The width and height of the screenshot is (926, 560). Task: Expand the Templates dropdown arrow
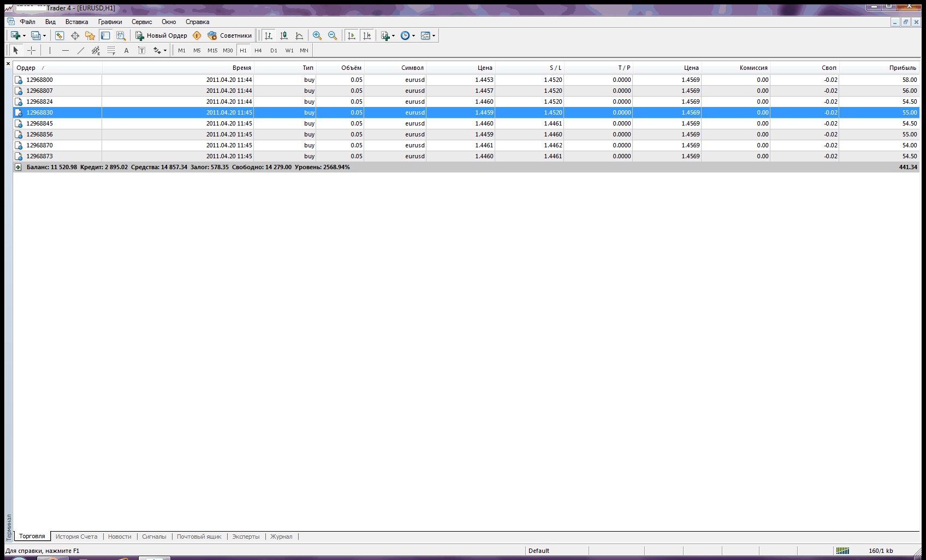pos(434,36)
